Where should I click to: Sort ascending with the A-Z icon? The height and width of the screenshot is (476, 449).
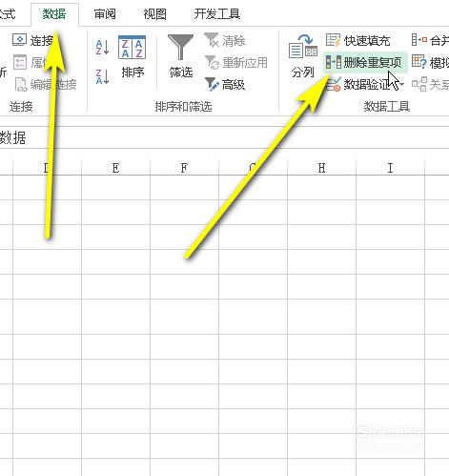pyautogui.click(x=102, y=47)
